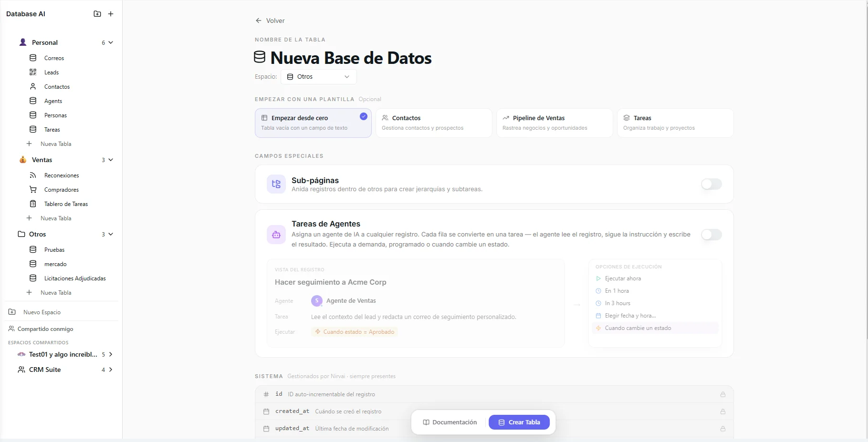Choose the Pipeline de Ventas template

click(x=554, y=123)
